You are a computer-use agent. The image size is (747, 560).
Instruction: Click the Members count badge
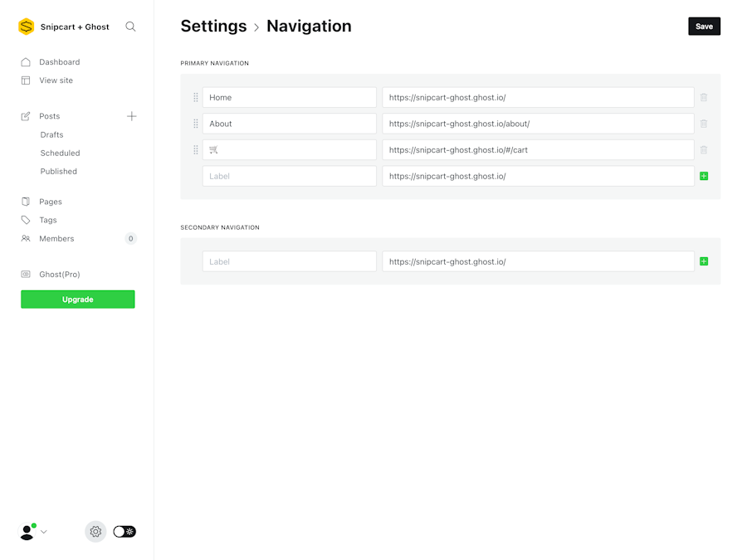130,239
